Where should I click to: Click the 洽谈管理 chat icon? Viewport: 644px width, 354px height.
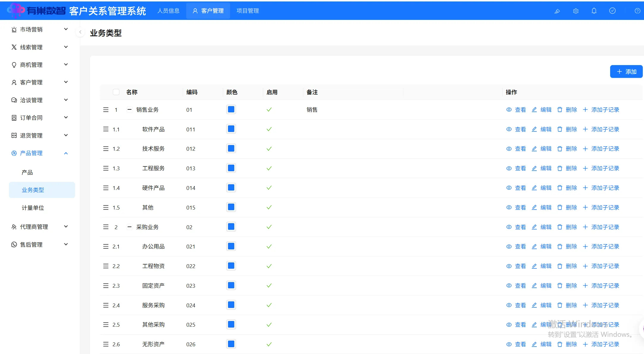click(x=14, y=100)
